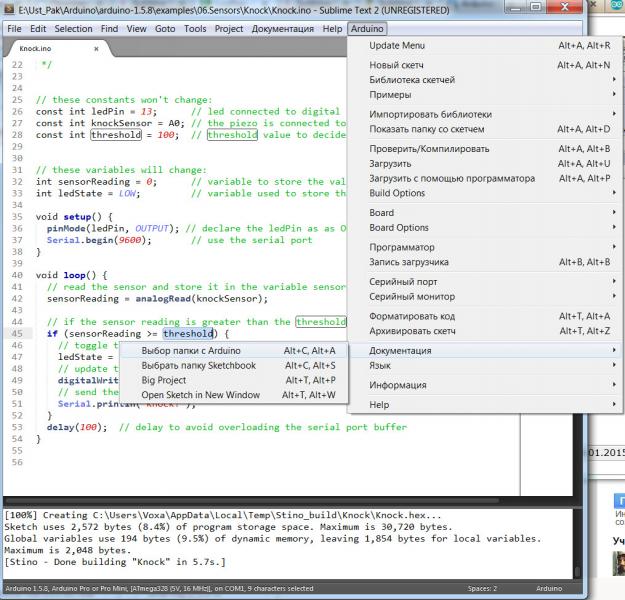Screen dimensions: 625x600
Task: Click the Spaces: 2 status bar indicator
Action: (x=482, y=588)
